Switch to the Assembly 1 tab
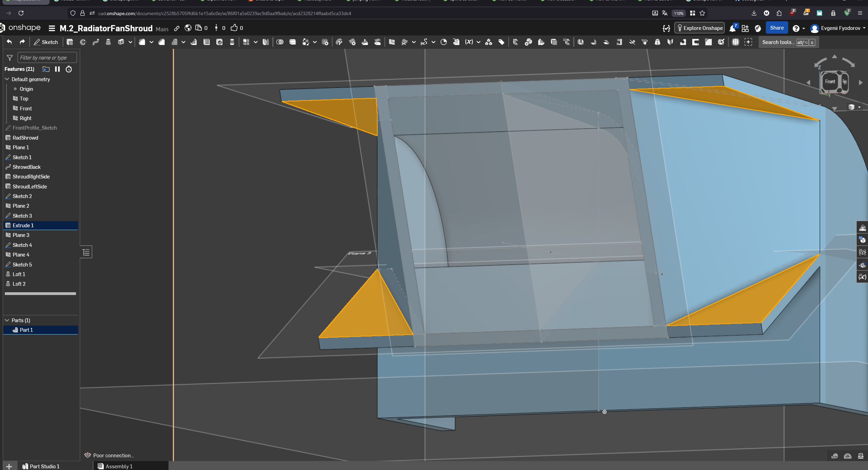Screen dimensions: 868x470 click(119, 466)
